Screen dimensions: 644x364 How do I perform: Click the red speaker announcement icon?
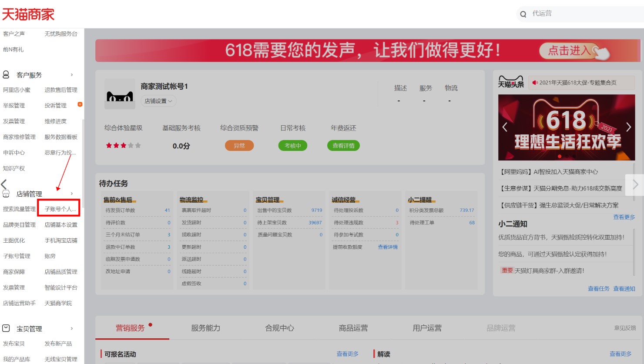535,83
